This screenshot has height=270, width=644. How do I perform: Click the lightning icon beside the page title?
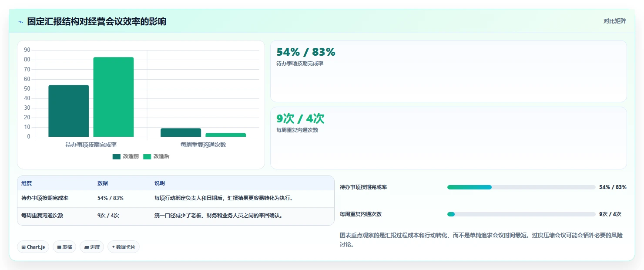pyautogui.click(x=20, y=22)
